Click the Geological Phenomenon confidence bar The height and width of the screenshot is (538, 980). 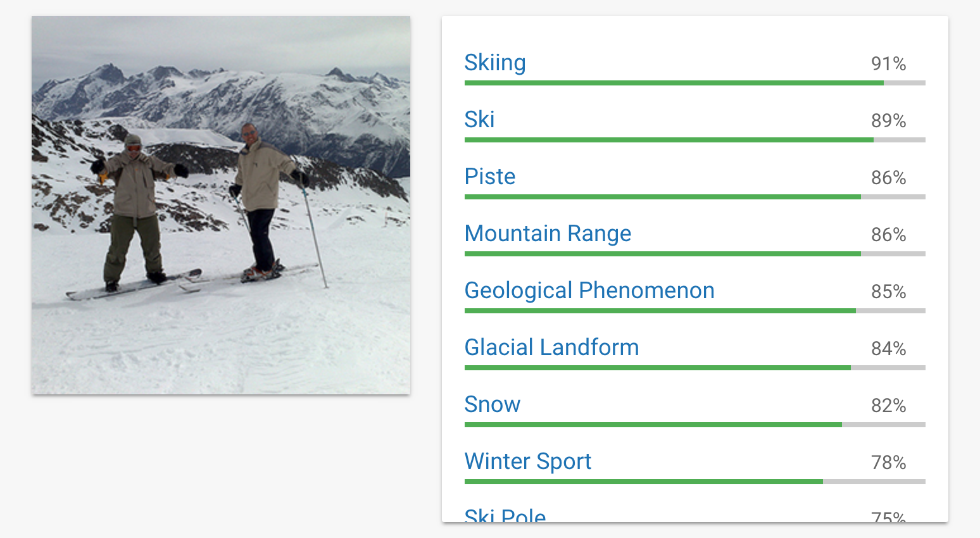click(x=694, y=311)
